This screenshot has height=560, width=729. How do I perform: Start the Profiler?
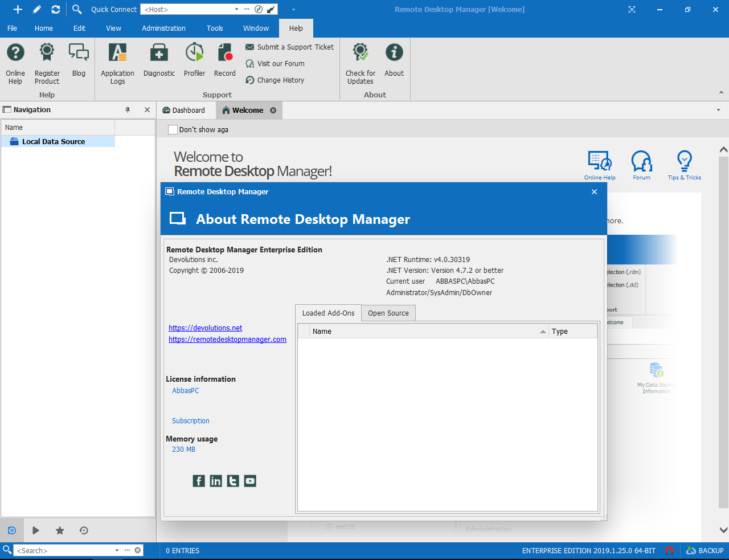click(194, 60)
